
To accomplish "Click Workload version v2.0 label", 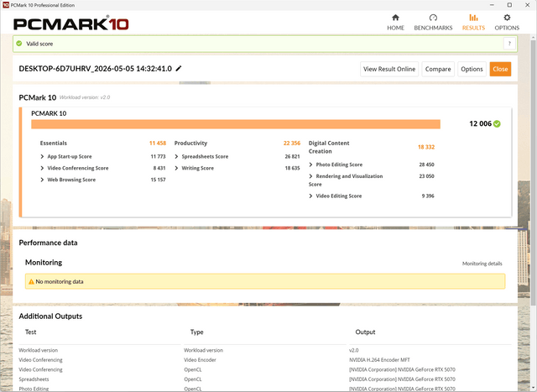I will click(85, 97).
